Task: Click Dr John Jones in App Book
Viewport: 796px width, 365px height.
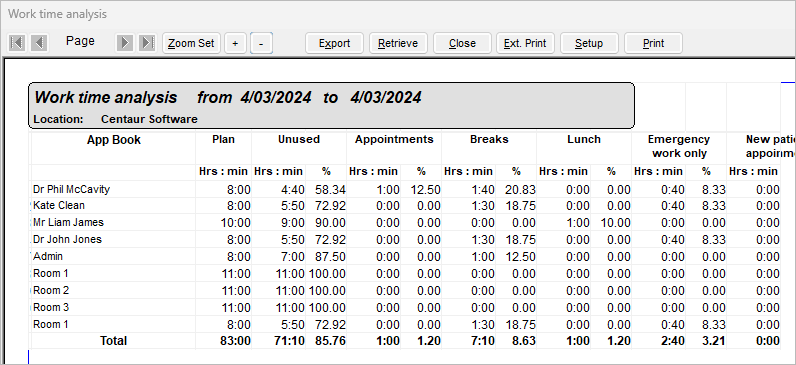Action: click(68, 239)
